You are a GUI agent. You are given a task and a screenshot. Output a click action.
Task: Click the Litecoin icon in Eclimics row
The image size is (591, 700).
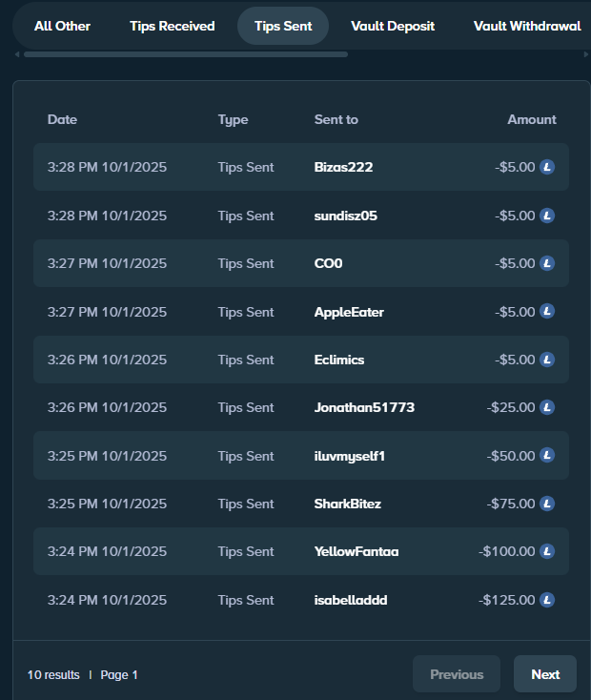(547, 360)
